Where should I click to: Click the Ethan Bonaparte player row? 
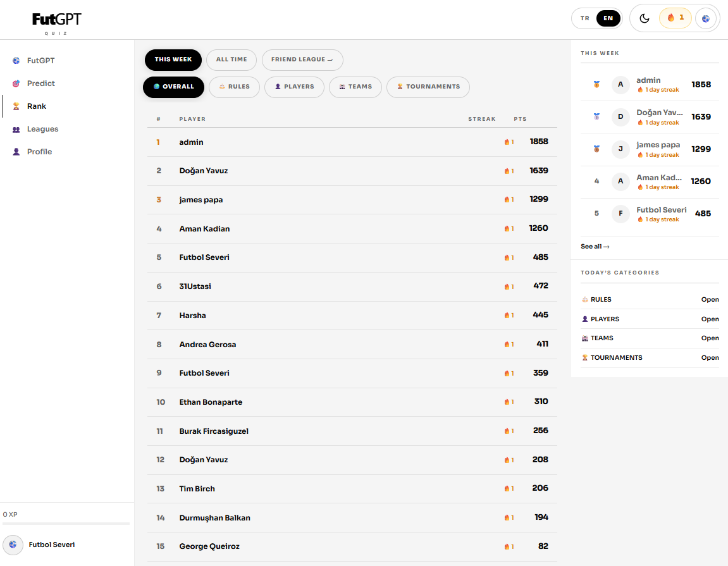tap(352, 402)
